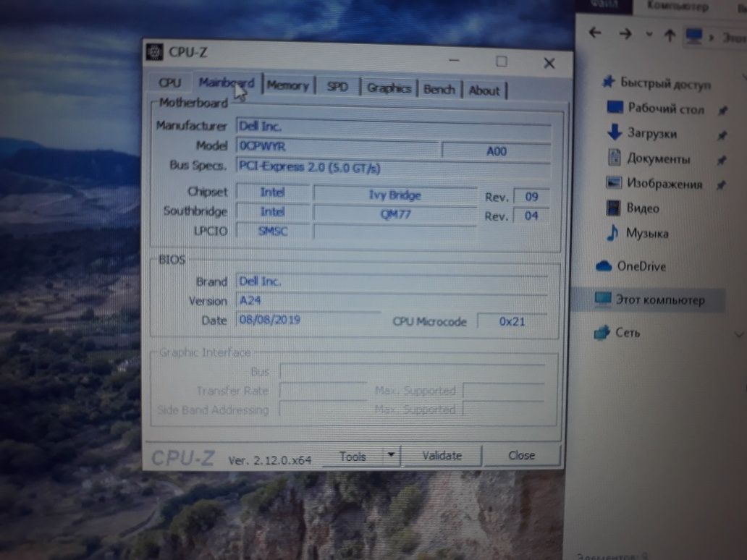Open Документы in Explorer sidebar
The height and width of the screenshot is (560, 747).
pos(659,158)
